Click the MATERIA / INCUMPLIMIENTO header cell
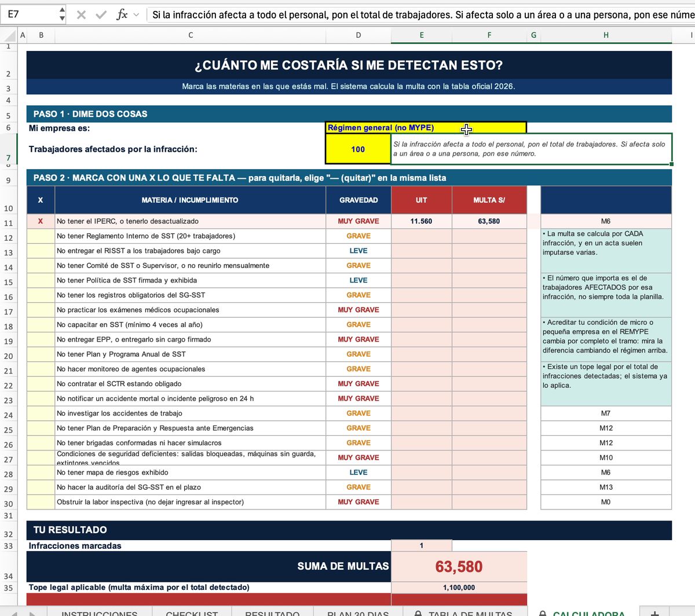Viewport: 695px width, 616px height. 190,200
